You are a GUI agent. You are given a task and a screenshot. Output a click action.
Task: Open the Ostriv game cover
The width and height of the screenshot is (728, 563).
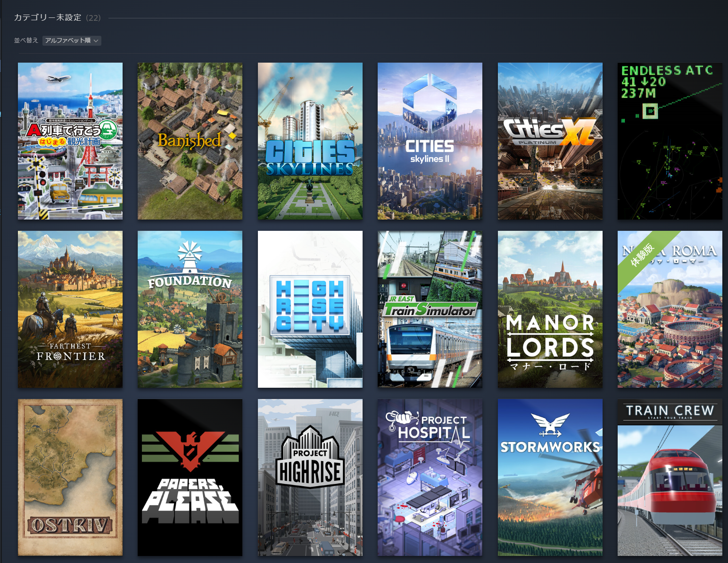click(70, 477)
